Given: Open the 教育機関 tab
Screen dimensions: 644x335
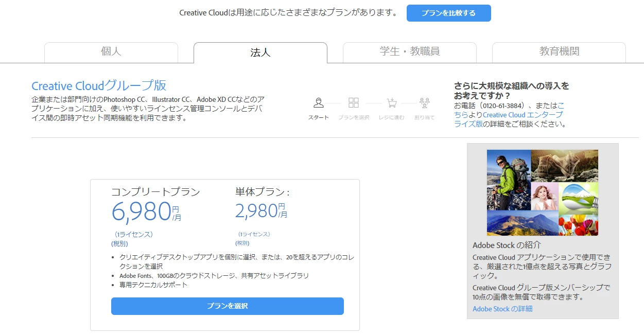Looking at the screenshot, I should pyautogui.click(x=559, y=52).
